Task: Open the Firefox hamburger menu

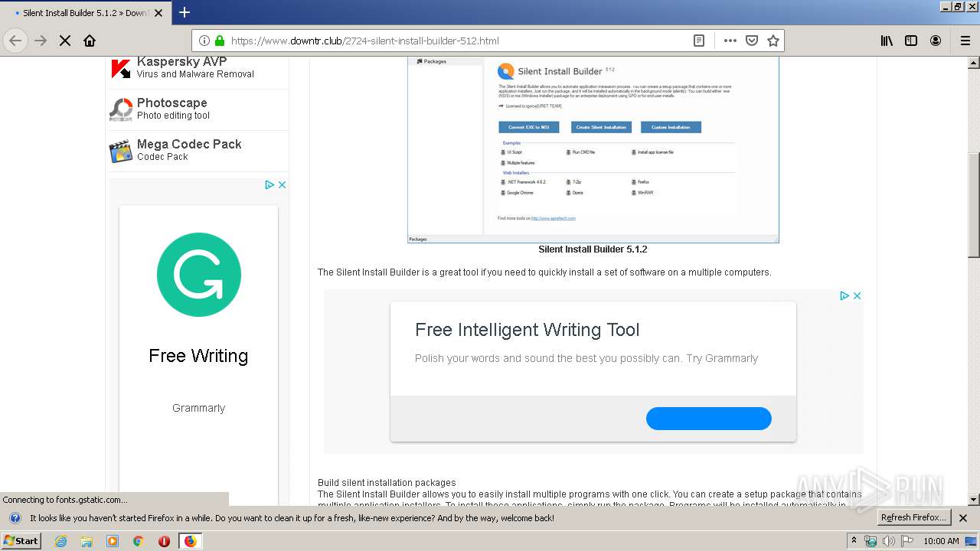Action: tap(965, 41)
